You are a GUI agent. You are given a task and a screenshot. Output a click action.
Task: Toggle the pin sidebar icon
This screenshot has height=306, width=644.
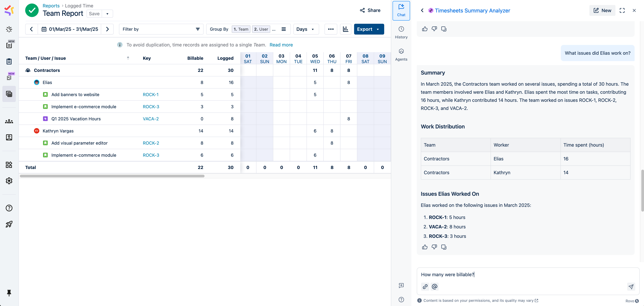coord(9,293)
